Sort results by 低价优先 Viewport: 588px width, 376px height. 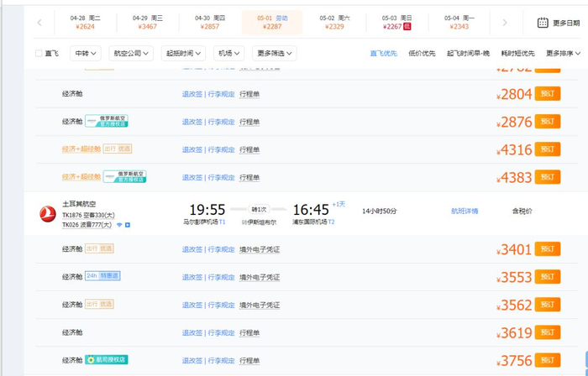pos(422,54)
